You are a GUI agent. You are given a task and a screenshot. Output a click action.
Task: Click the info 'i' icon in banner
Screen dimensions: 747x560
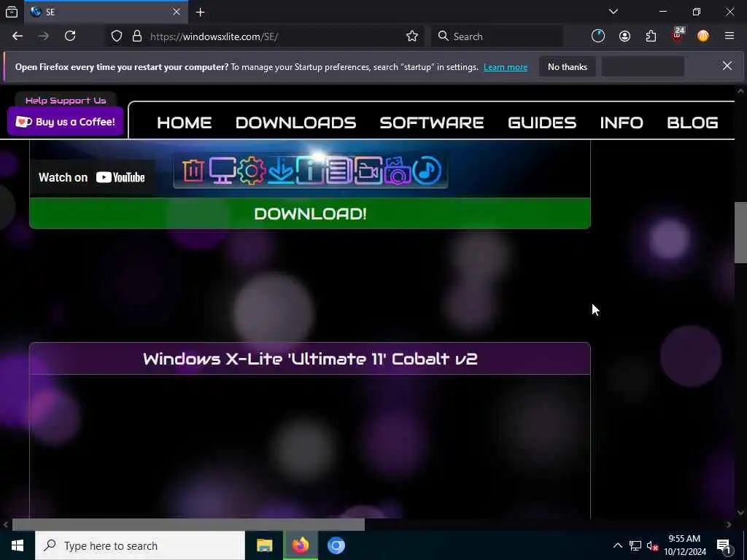pos(309,171)
